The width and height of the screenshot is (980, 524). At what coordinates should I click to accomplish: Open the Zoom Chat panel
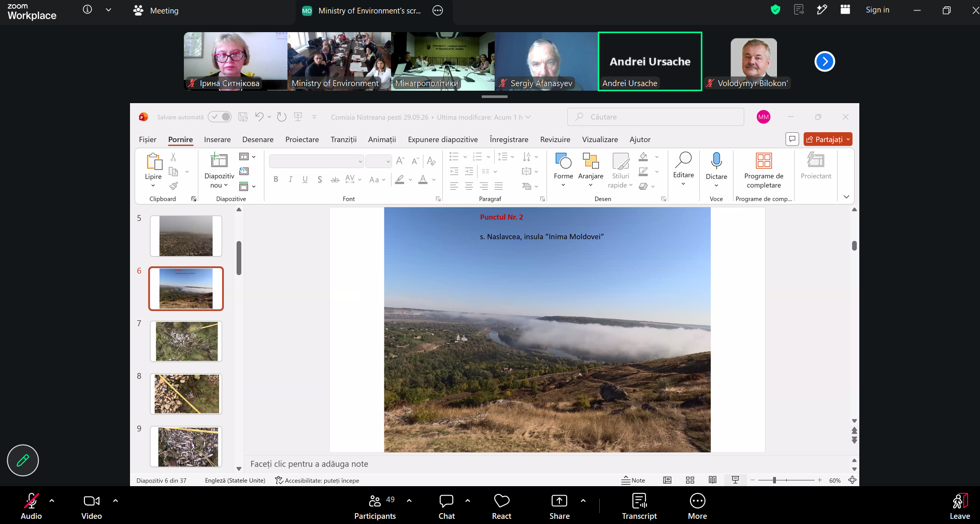(446, 506)
